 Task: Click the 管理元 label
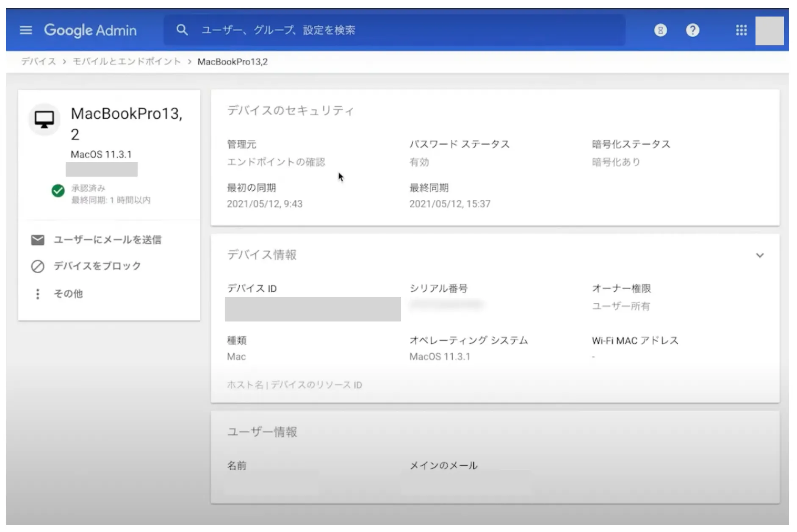click(242, 144)
